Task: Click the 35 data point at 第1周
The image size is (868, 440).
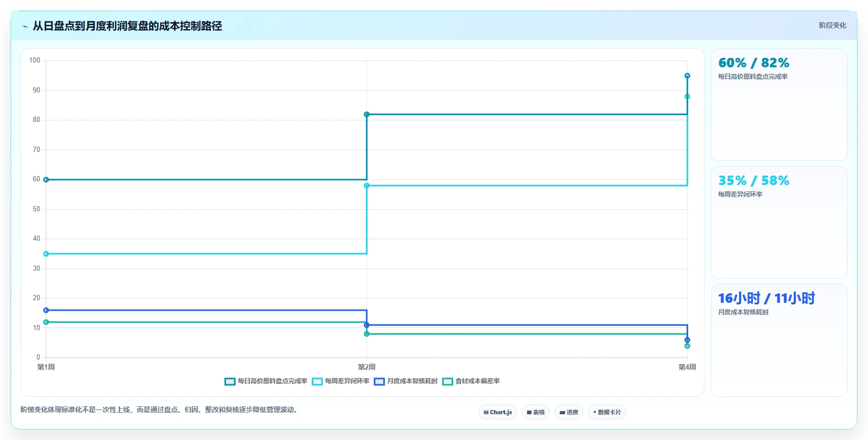Action: [x=46, y=254]
